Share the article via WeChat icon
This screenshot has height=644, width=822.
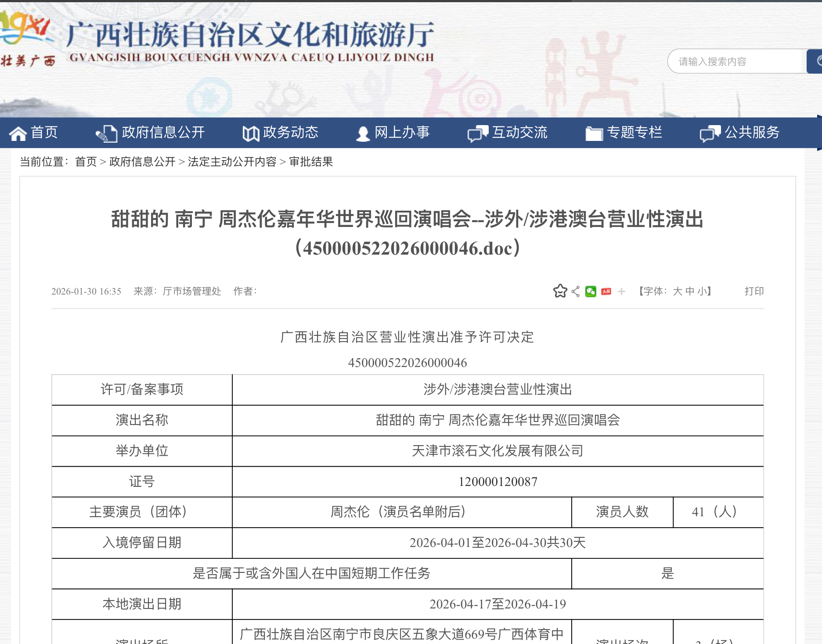pyautogui.click(x=591, y=291)
